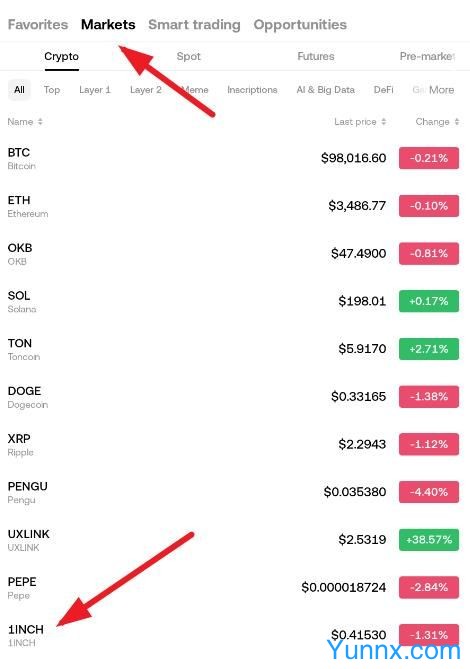Open the BTC Bitcoin row
470x669 pixels.
pyautogui.click(x=233, y=158)
